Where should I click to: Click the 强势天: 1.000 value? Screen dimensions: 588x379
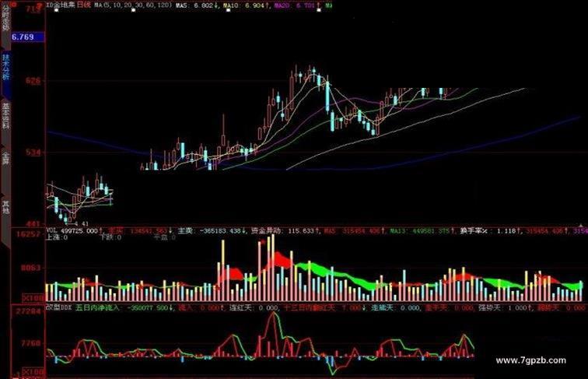pyautogui.click(x=505, y=307)
